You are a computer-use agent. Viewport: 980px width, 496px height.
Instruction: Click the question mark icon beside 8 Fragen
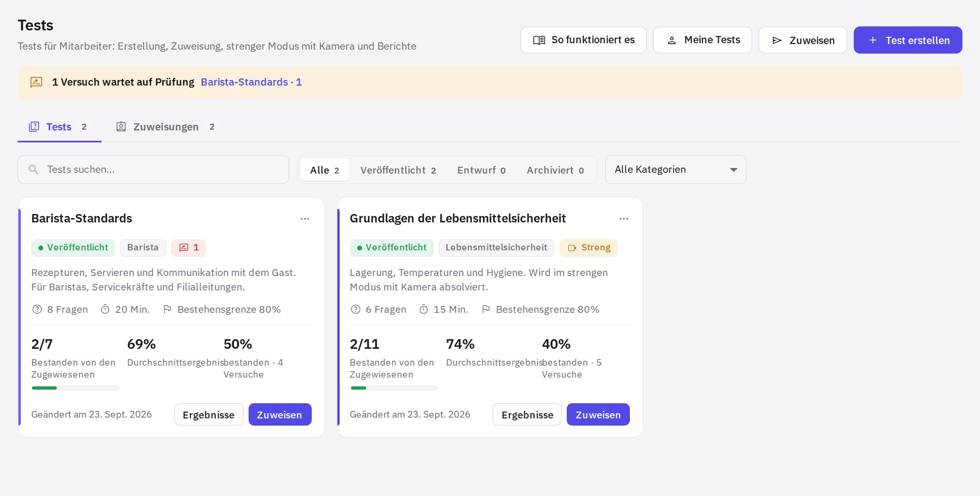[37, 309]
